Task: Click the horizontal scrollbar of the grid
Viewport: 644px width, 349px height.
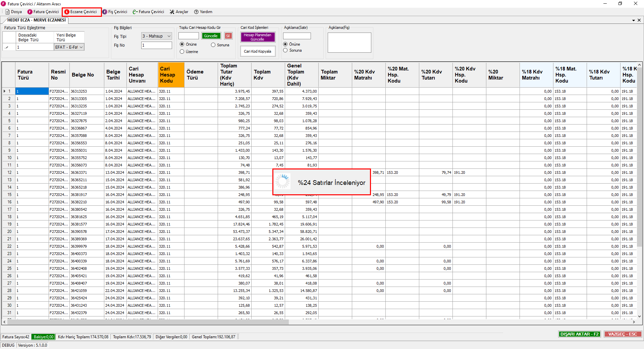Action: click(x=148, y=322)
